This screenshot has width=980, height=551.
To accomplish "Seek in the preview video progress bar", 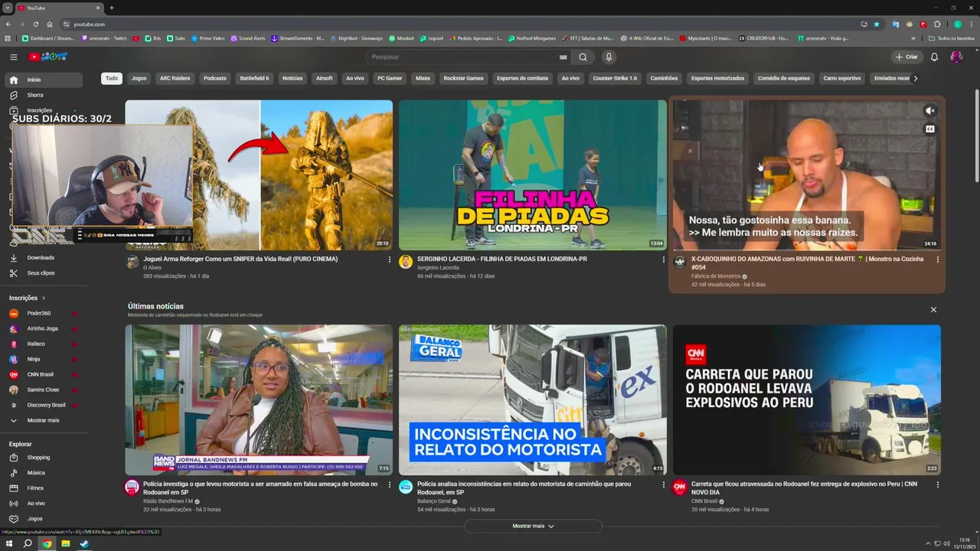I will click(807, 249).
